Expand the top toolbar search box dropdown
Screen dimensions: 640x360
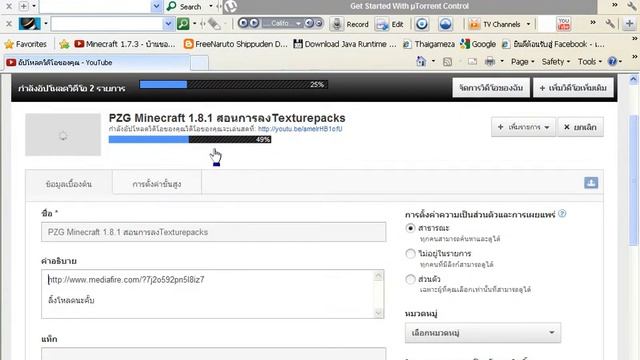click(x=156, y=6)
